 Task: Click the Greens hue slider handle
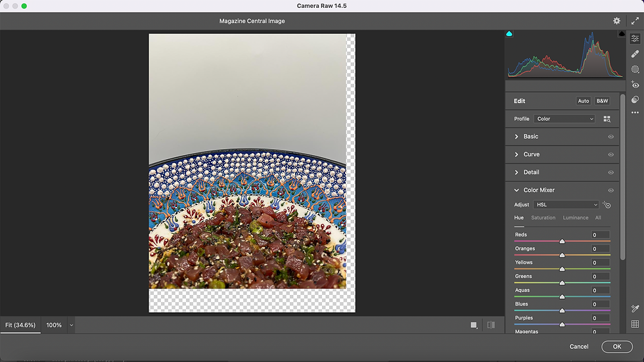pyautogui.click(x=562, y=283)
